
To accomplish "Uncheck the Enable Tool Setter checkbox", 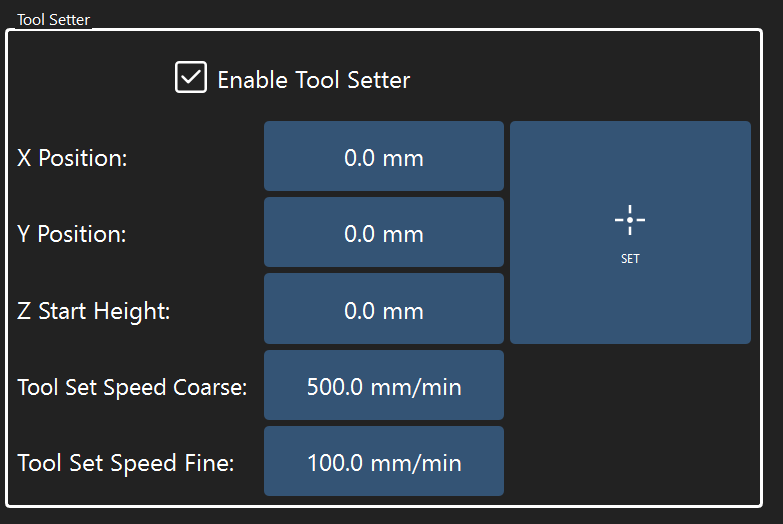I will point(190,78).
